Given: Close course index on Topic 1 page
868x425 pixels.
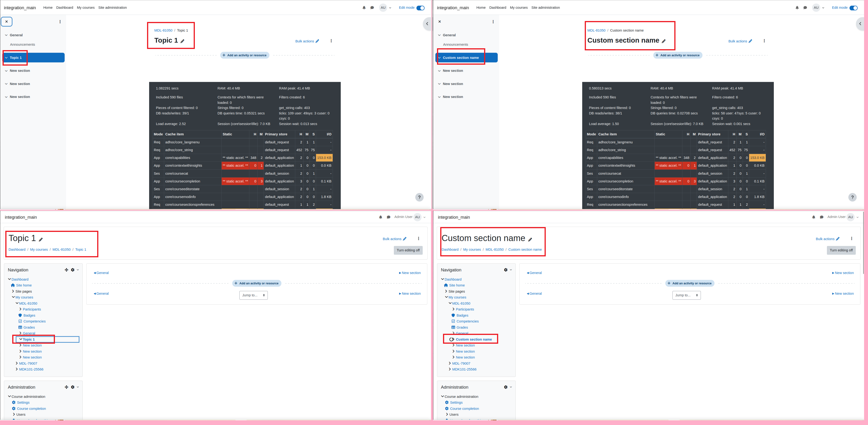Looking at the screenshot, I should pos(7,21).
